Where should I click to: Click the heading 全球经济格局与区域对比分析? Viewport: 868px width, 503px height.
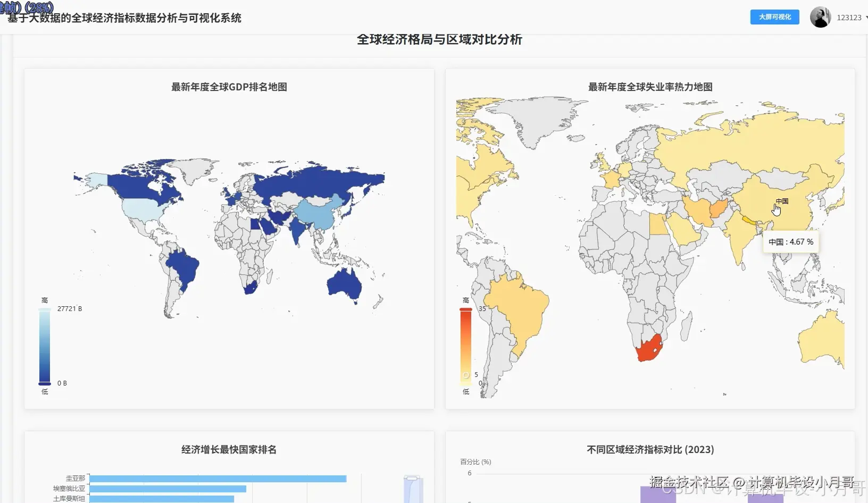[x=440, y=39]
